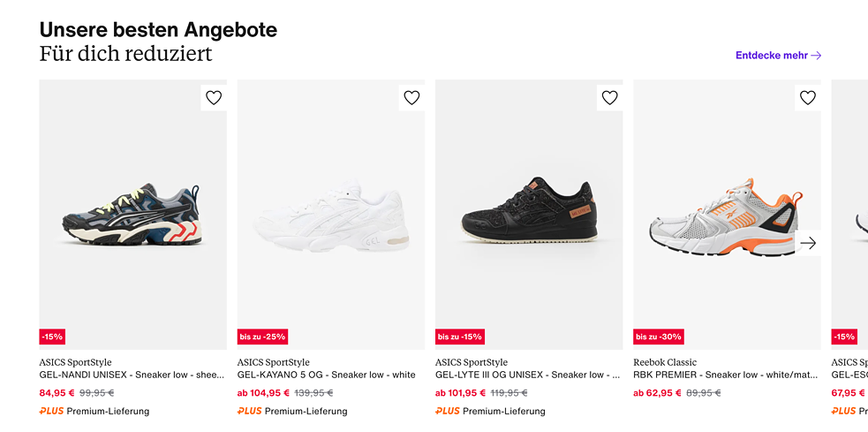Click the bis zu -25% discount badge
Screen dimensions: 868x432
[x=262, y=337]
